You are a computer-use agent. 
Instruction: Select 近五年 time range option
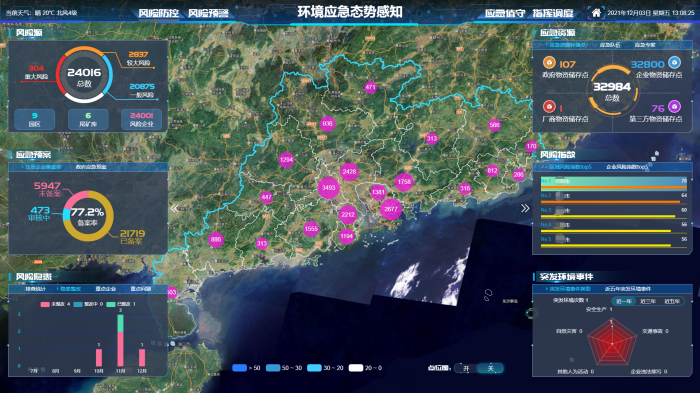coord(672,301)
